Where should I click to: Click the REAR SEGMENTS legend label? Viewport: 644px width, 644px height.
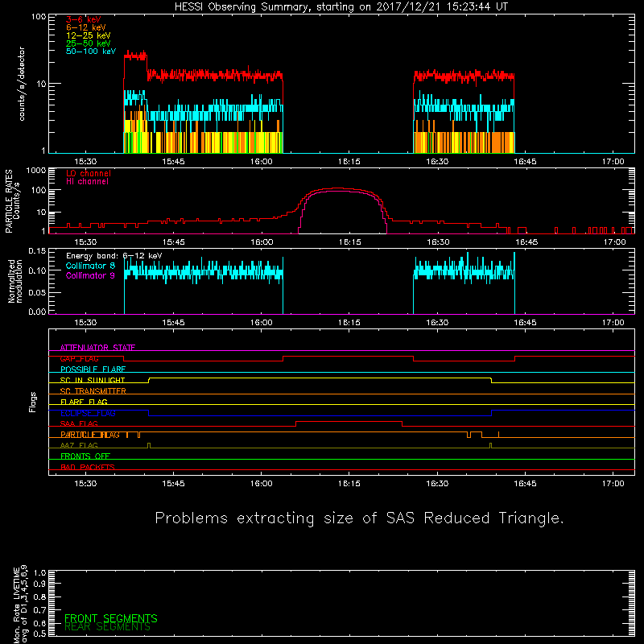108,627
